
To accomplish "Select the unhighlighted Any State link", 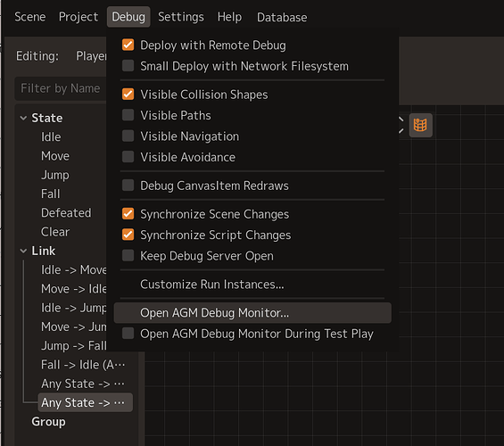I will (83, 384).
